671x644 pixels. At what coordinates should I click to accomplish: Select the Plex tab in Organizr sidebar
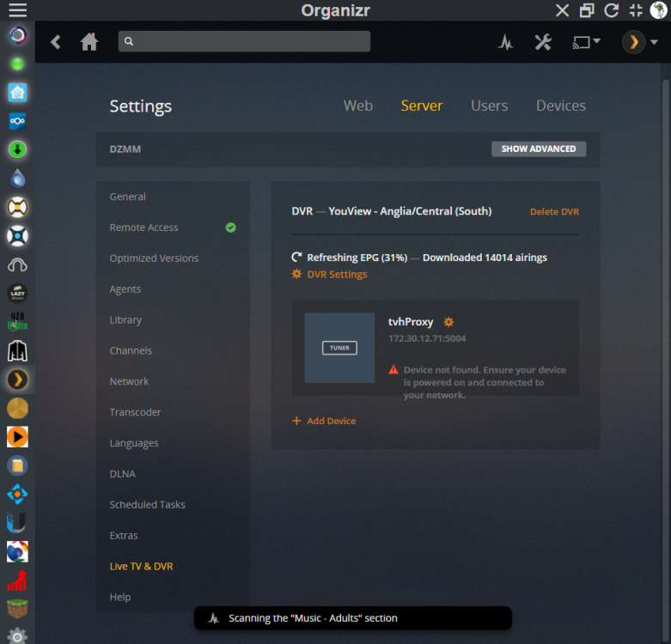(x=17, y=380)
